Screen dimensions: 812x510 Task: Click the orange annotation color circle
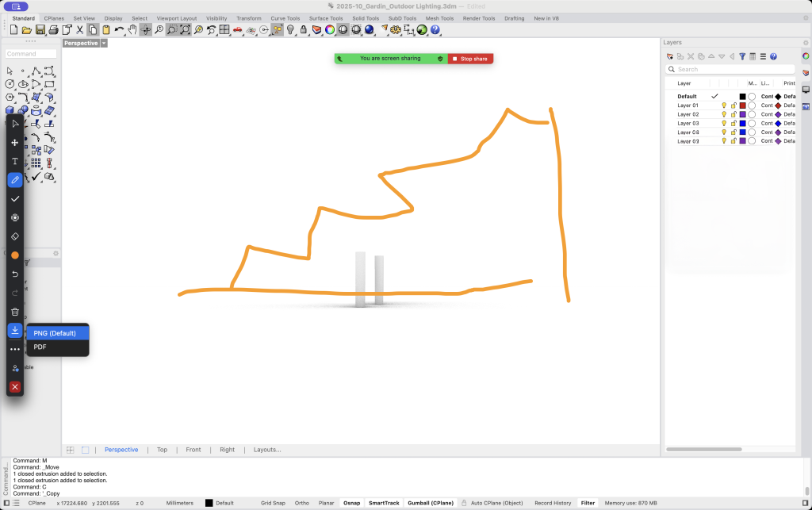[x=14, y=255]
